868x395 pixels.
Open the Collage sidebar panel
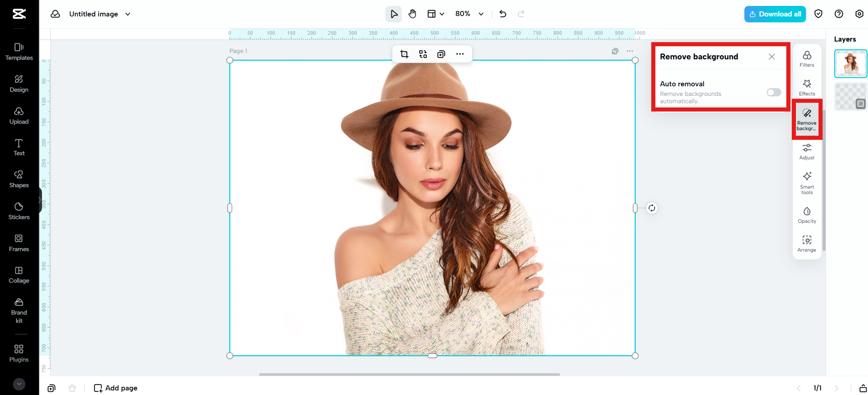click(x=19, y=274)
